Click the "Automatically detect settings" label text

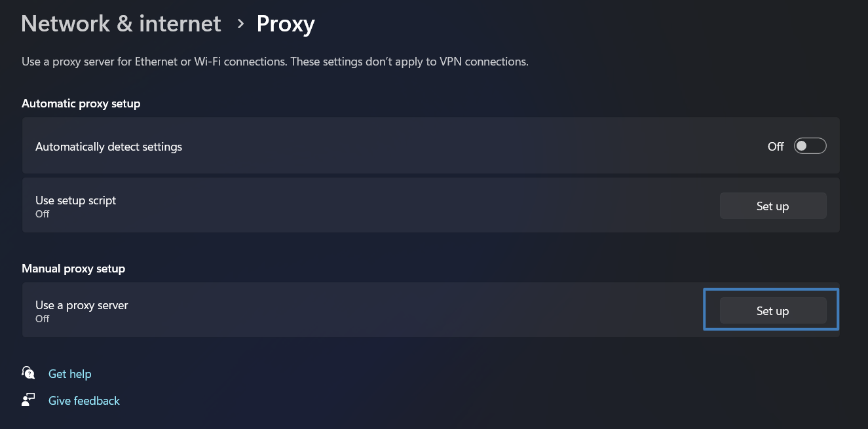[x=109, y=147]
